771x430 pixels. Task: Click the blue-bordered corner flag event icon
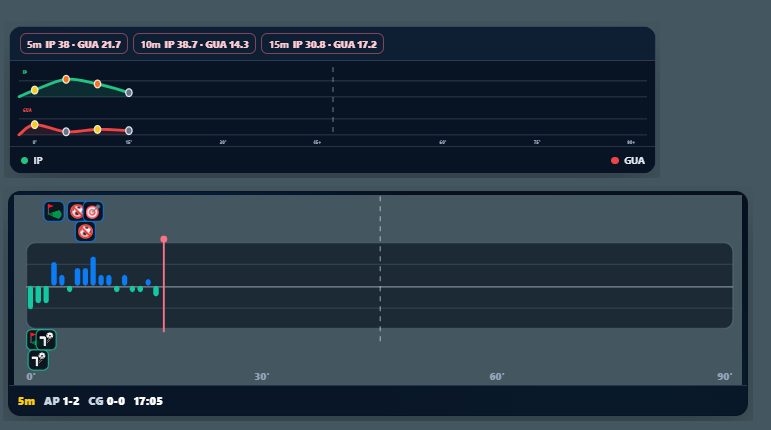tap(54, 212)
